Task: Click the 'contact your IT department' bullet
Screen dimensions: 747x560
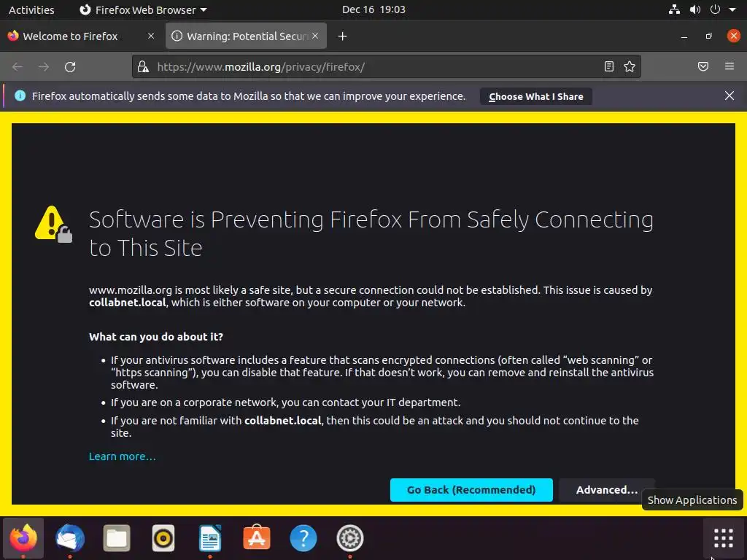Action: [x=285, y=402]
